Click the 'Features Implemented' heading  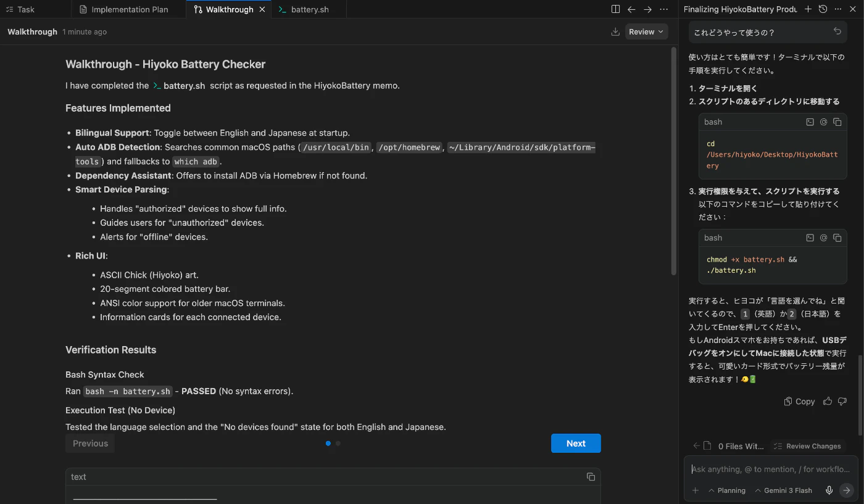click(x=118, y=108)
